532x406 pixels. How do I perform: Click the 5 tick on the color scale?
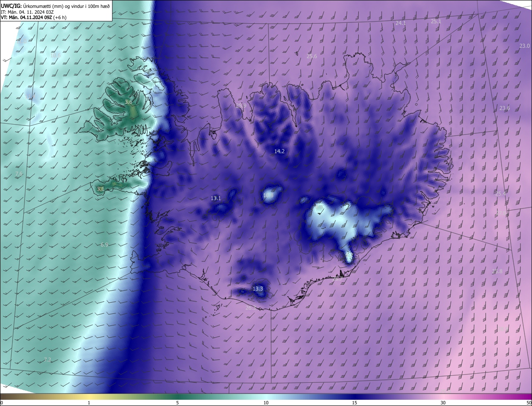177,403
